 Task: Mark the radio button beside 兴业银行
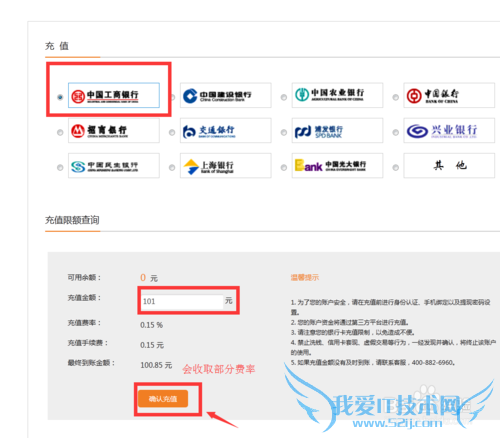[396, 132]
